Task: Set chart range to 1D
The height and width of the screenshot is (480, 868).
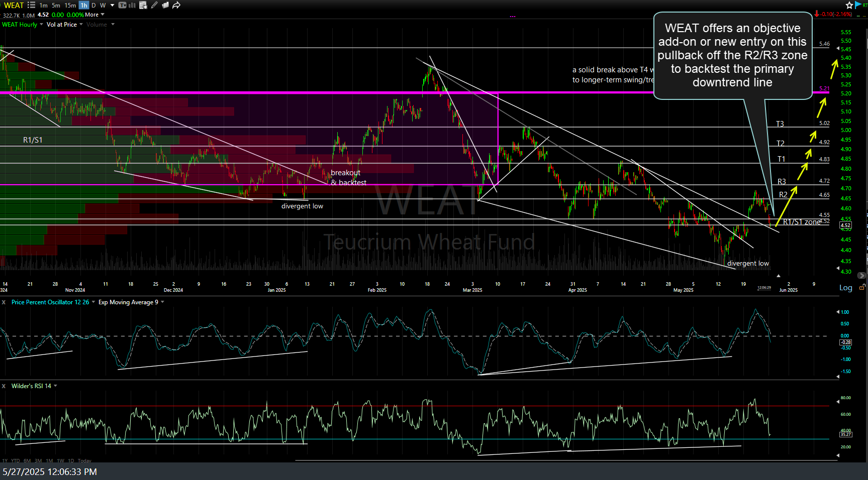Action: (x=71, y=460)
